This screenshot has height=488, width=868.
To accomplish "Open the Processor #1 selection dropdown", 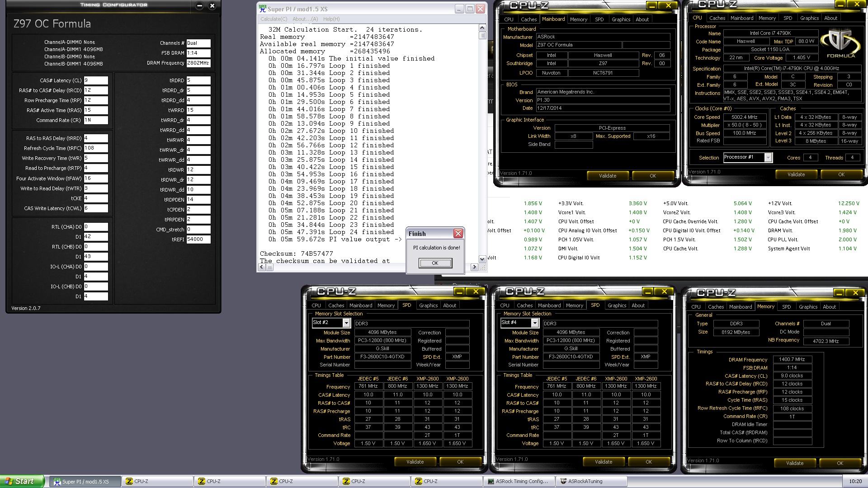I will (x=768, y=157).
